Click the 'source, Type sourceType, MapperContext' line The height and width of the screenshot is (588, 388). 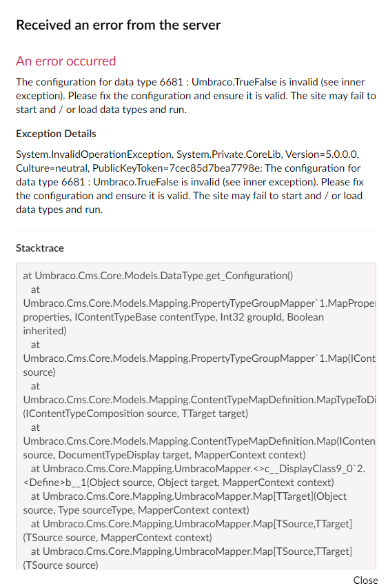[x=136, y=510]
